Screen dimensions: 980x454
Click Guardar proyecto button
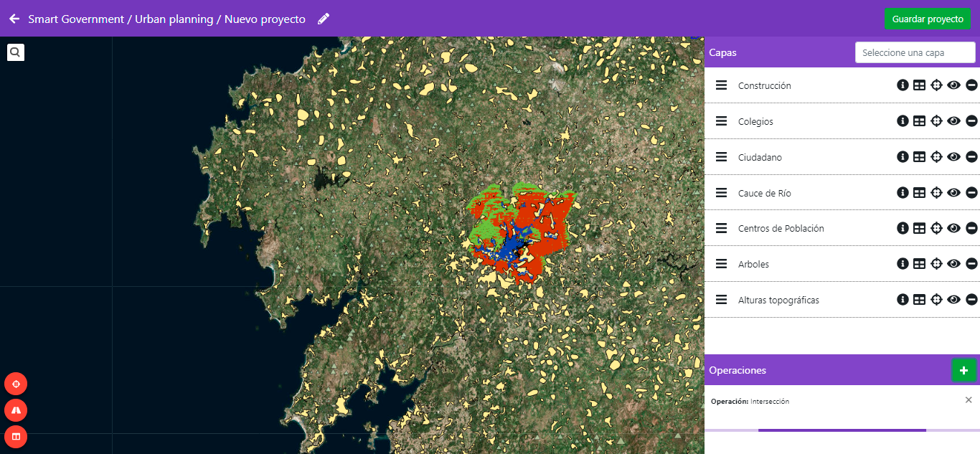tap(927, 19)
